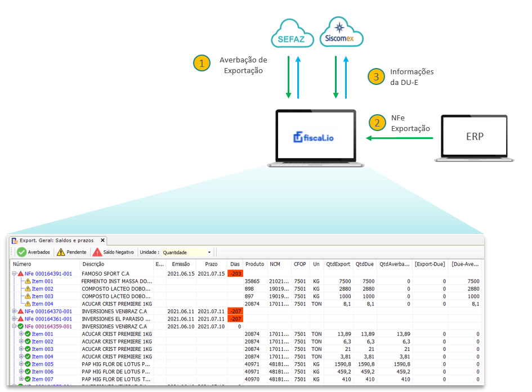The height and width of the screenshot is (392, 532).
Task: Click the 2021.06.15 Emissão date cell
Action: tap(181, 274)
